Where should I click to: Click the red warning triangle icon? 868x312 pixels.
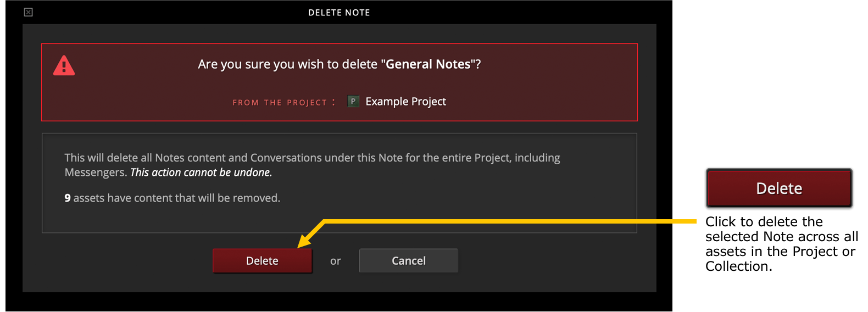coord(64,65)
